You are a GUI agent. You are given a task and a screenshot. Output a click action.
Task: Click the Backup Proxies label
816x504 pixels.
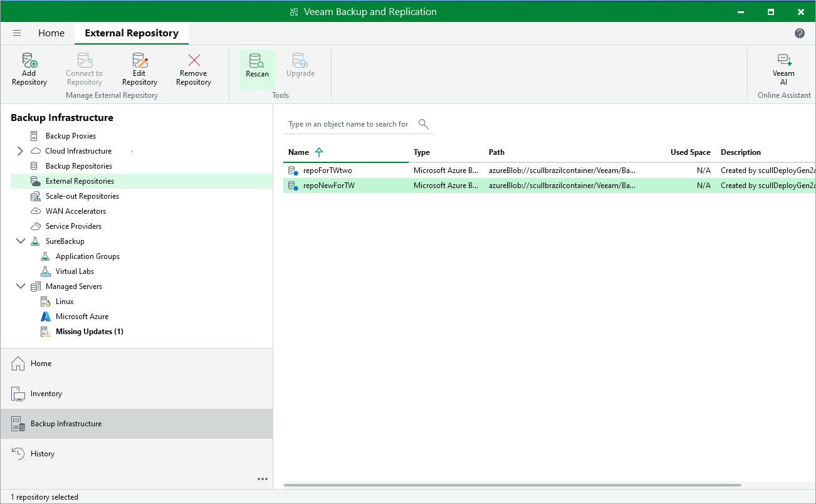tap(71, 136)
